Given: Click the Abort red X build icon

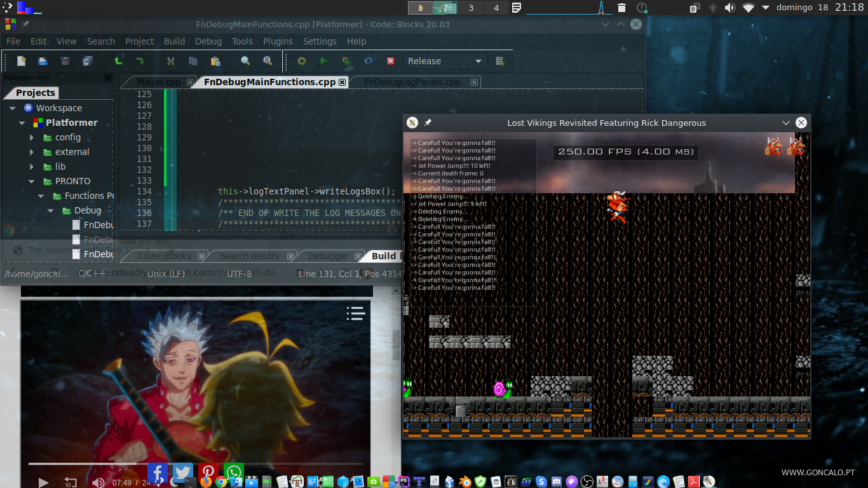Looking at the screenshot, I should [391, 61].
